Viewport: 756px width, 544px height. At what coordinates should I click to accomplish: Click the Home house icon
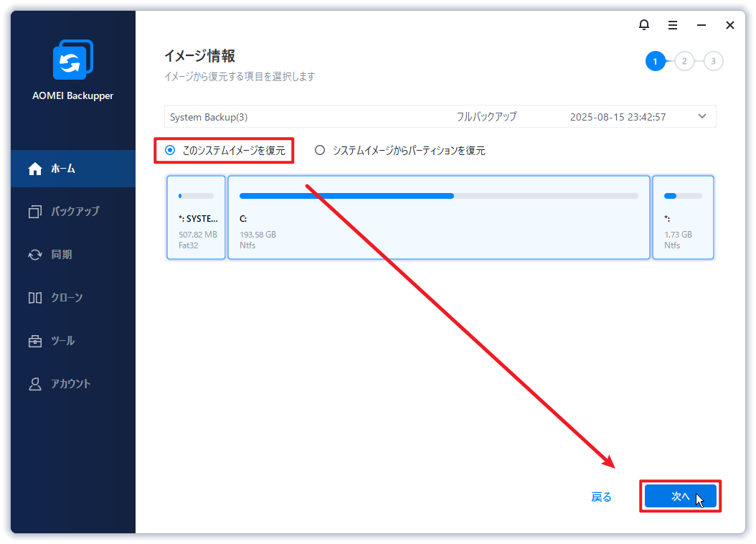34,169
